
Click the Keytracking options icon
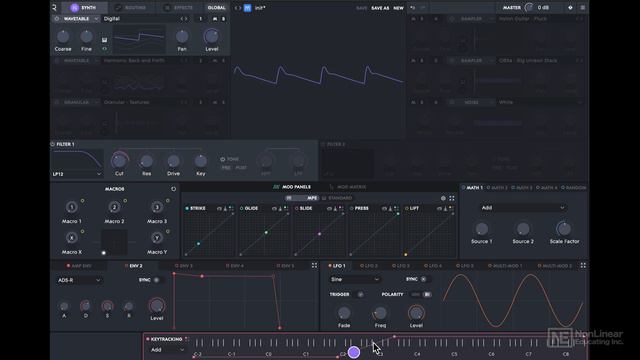click(x=187, y=339)
